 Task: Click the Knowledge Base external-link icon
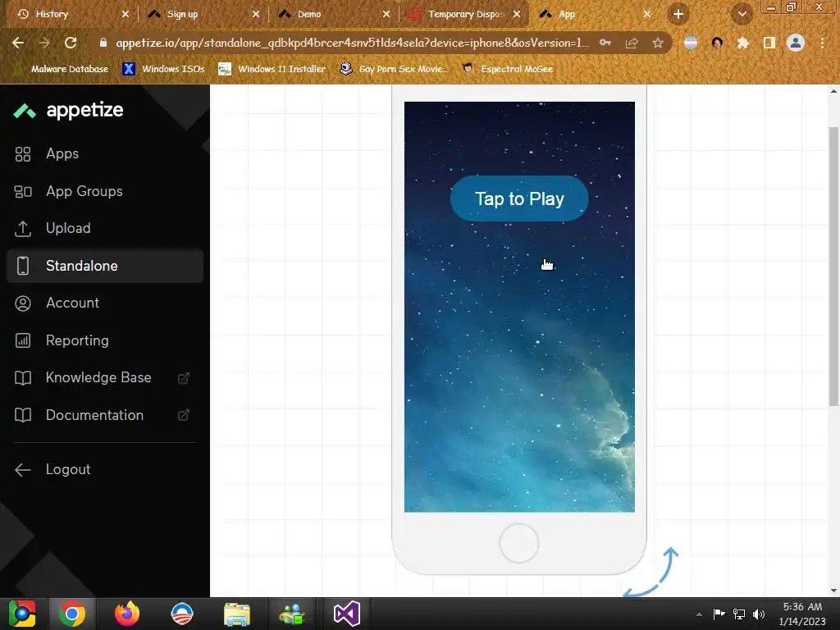tap(183, 378)
